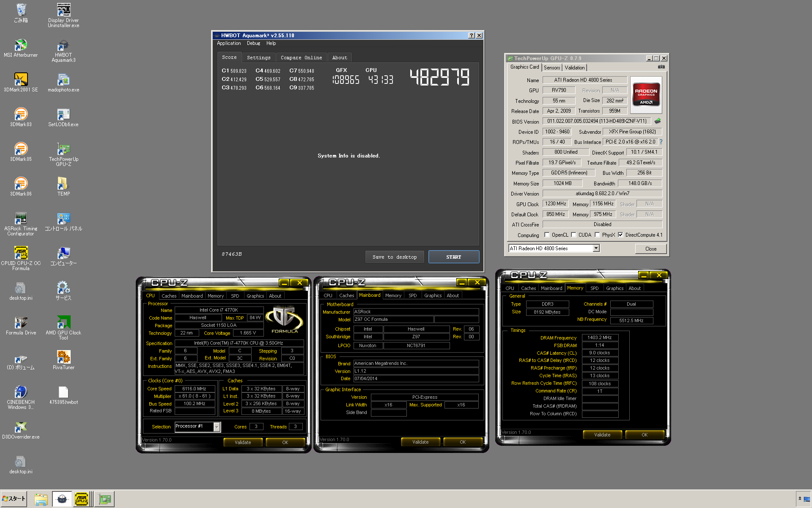Open madophoto.exe desktop icon
The width and height of the screenshot is (812, 508).
63,83
